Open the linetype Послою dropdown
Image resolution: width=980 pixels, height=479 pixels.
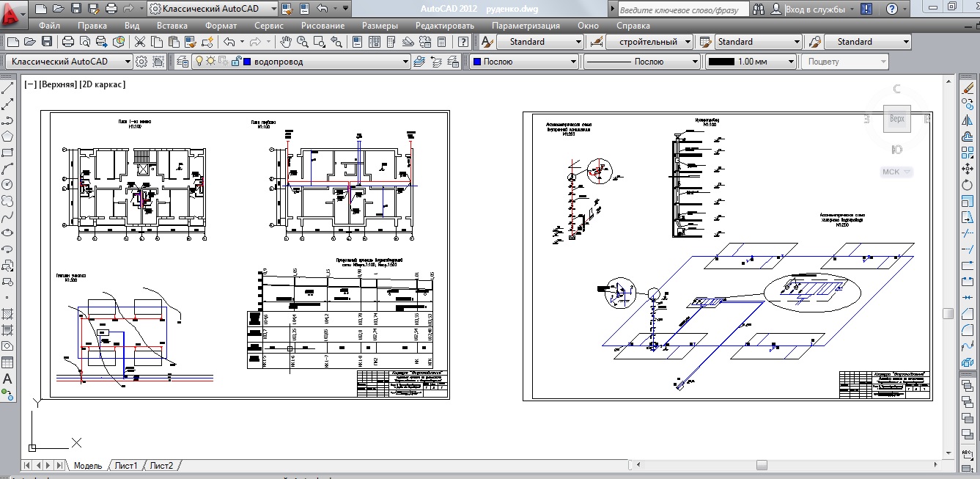(642, 62)
